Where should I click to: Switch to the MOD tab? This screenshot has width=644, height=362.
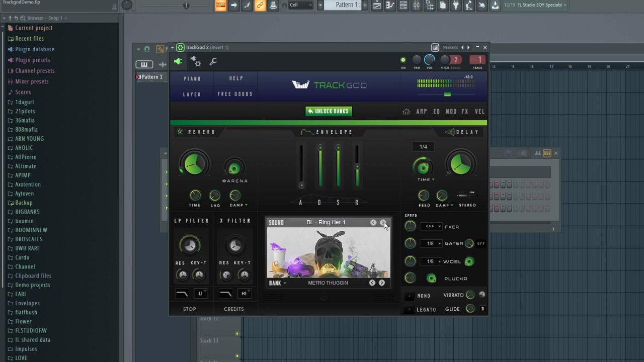451,112
